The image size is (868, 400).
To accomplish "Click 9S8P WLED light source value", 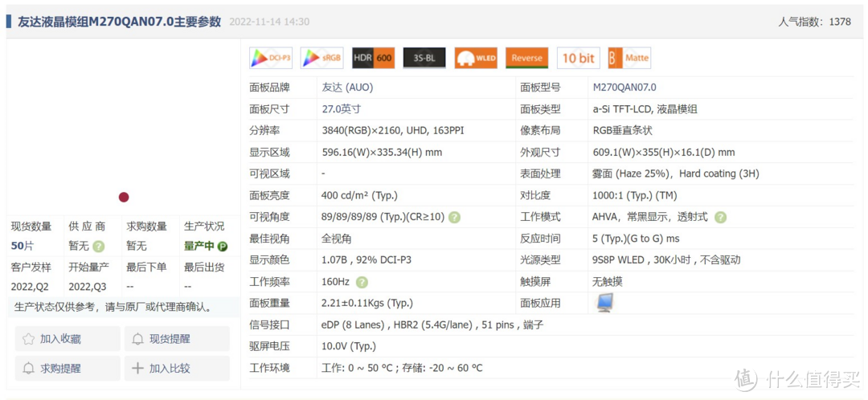I will 666,260.
